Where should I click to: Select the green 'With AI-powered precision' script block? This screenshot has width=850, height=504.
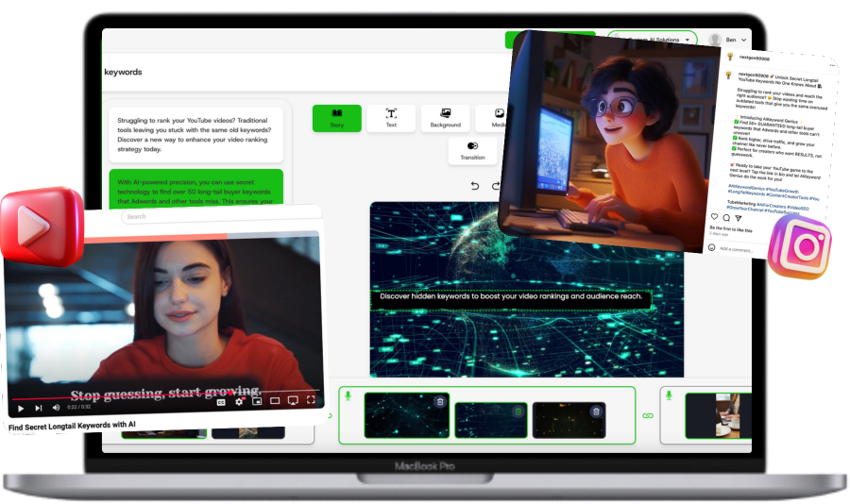pos(195,189)
